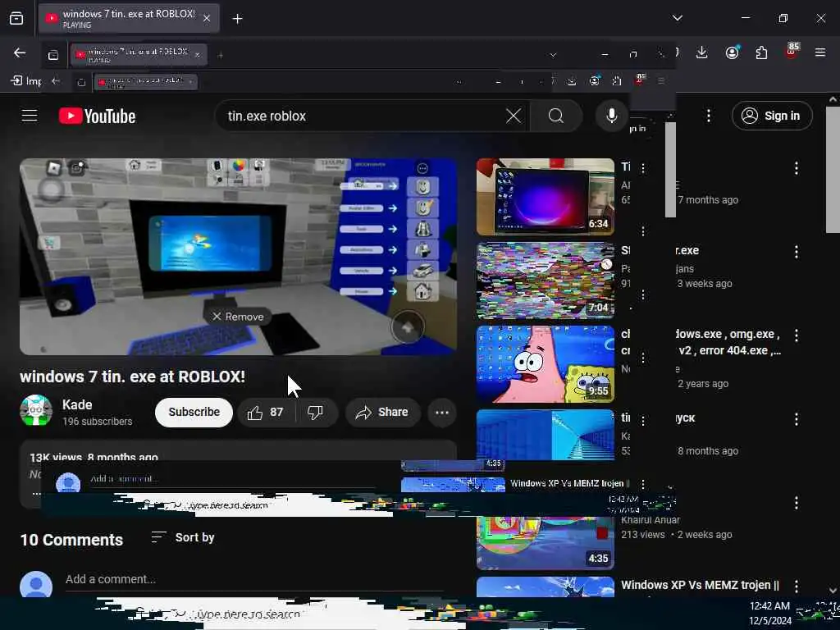Open the browser application menu
This screenshot has width=840, height=630.
click(820, 52)
